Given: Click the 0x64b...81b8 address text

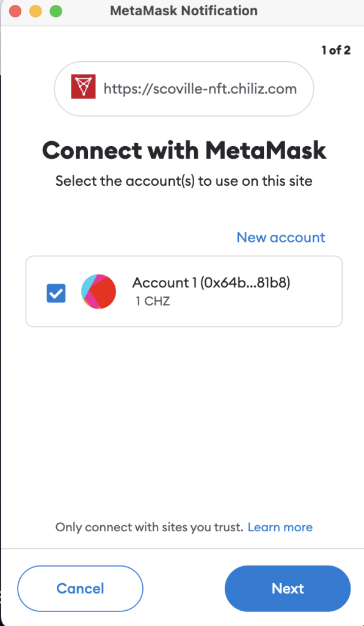Looking at the screenshot, I should pyautogui.click(x=245, y=282).
